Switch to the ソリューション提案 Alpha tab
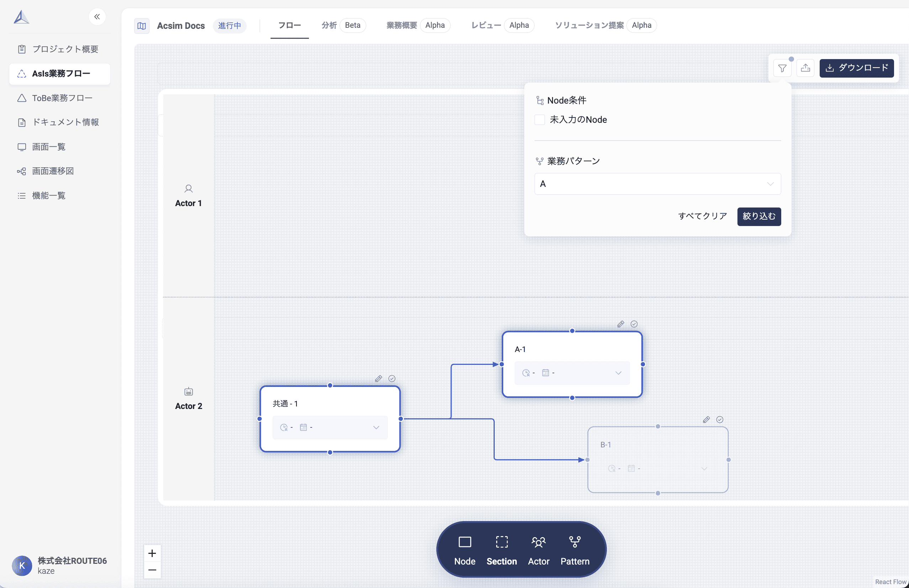This screenshot has height=588, width=909. click(605, 26)
